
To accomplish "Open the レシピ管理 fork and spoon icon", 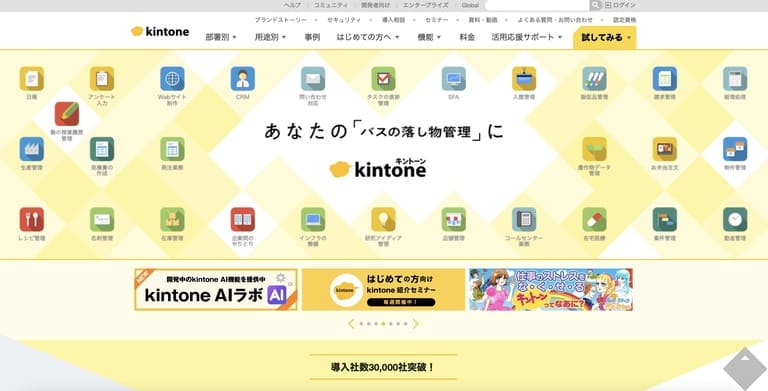I will pyautogui.click(x=32, y=220).
